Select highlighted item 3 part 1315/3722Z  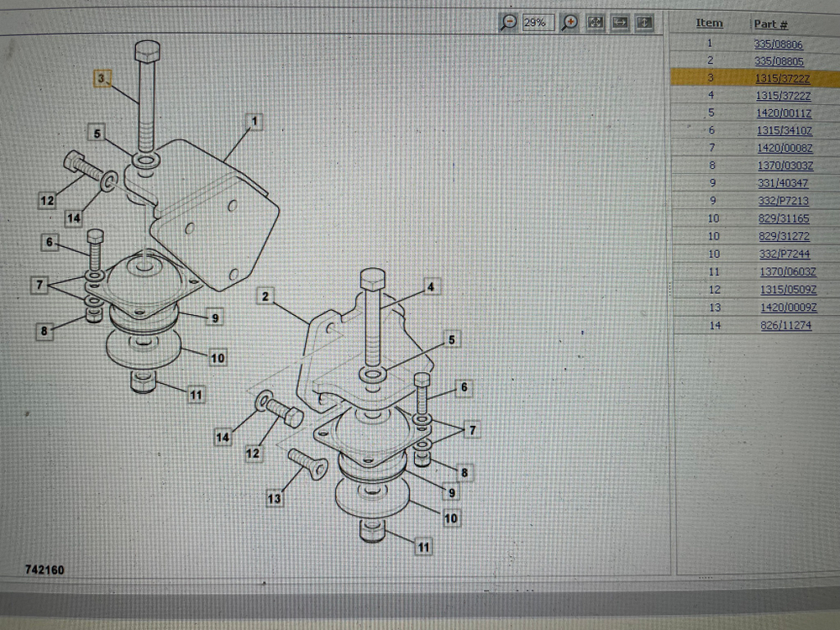pyautogui.click(x=782, y=78)
